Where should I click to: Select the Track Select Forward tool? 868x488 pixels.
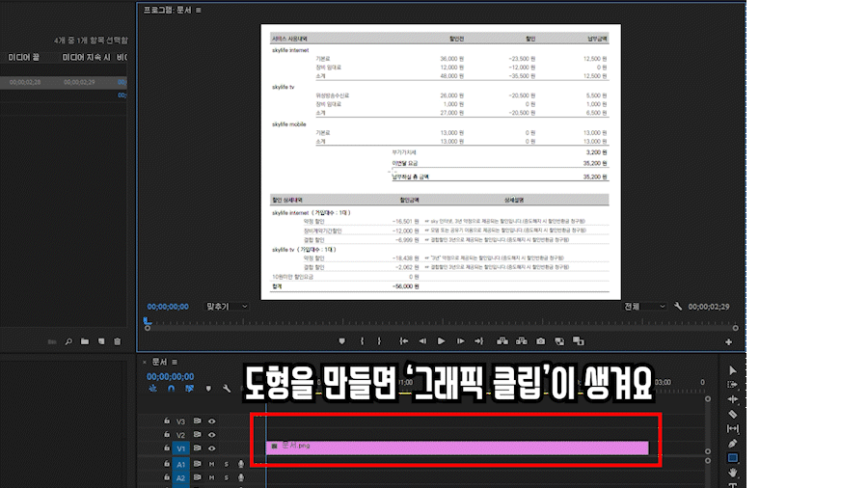click(732, 385)
